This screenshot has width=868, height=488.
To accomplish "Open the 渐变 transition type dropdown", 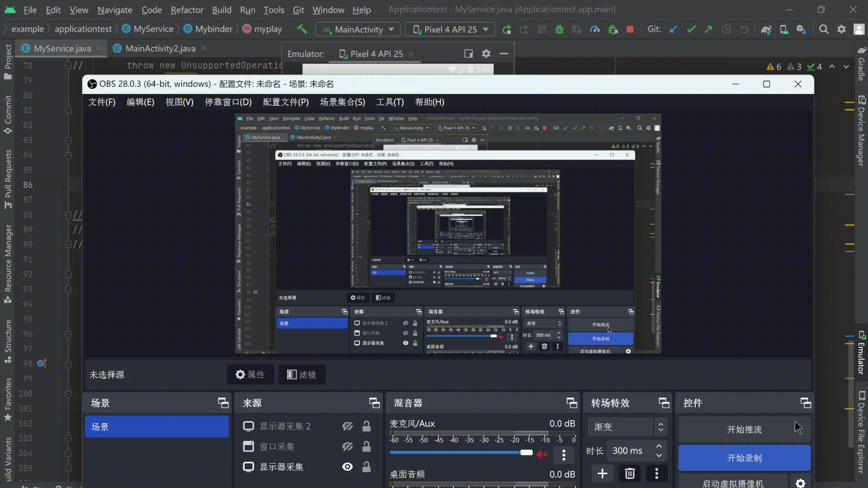I will click(627, 427).
